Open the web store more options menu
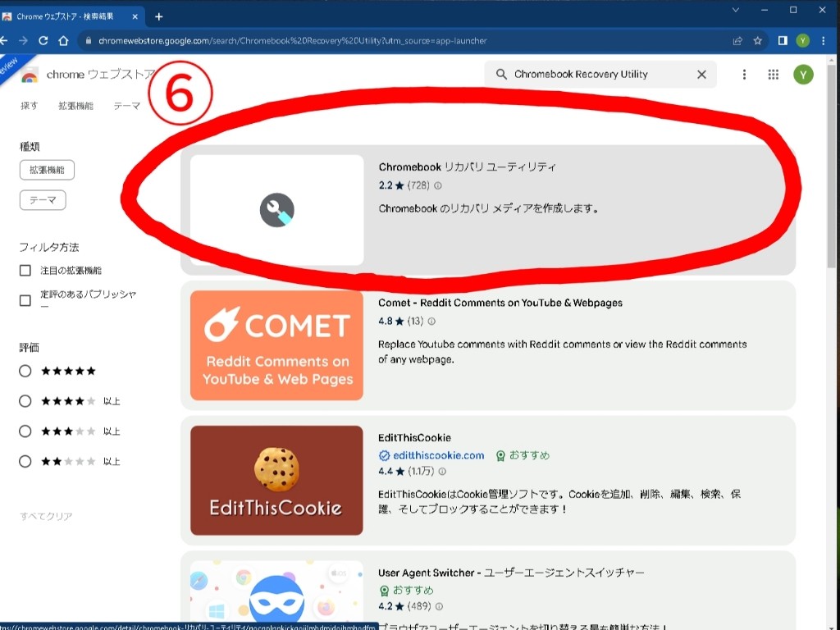The height and width of the screenshot is (630, 840). pyautogui.click(x=744, y=75)
